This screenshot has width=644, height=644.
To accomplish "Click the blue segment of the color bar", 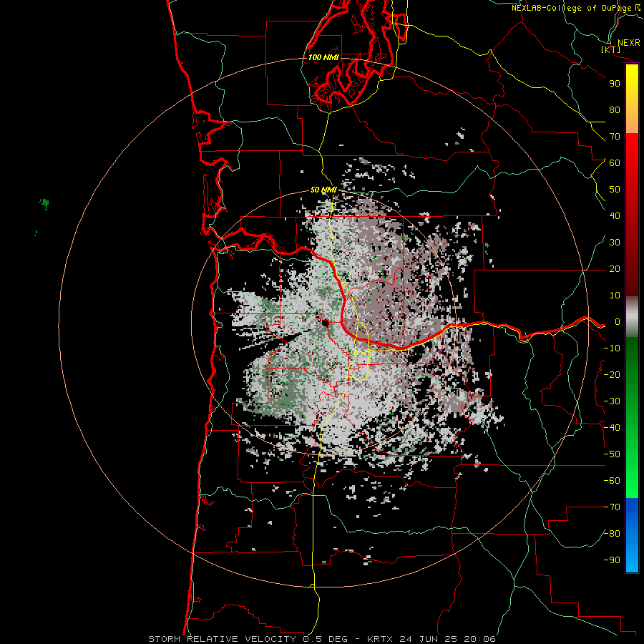I will click(632, 535).
